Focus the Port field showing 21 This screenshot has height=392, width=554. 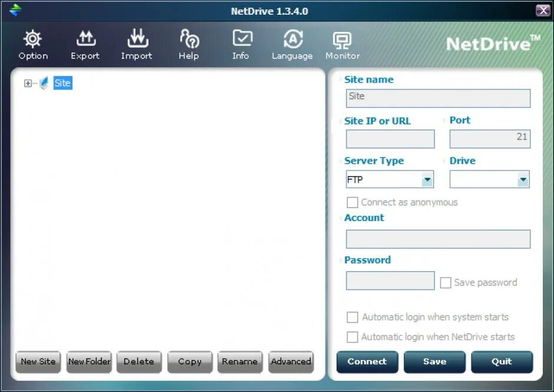pyautogui.click(x=490, y=139)
